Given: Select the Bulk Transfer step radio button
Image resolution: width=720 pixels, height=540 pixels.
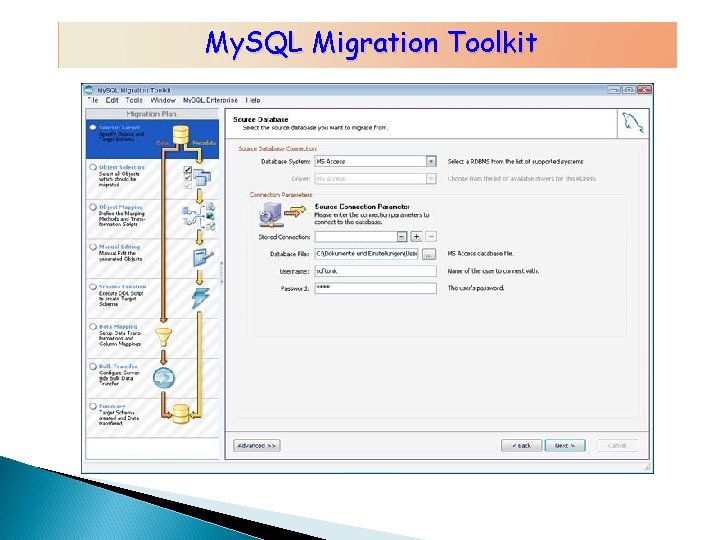Looking at the screenshot, I should [93, 366].
